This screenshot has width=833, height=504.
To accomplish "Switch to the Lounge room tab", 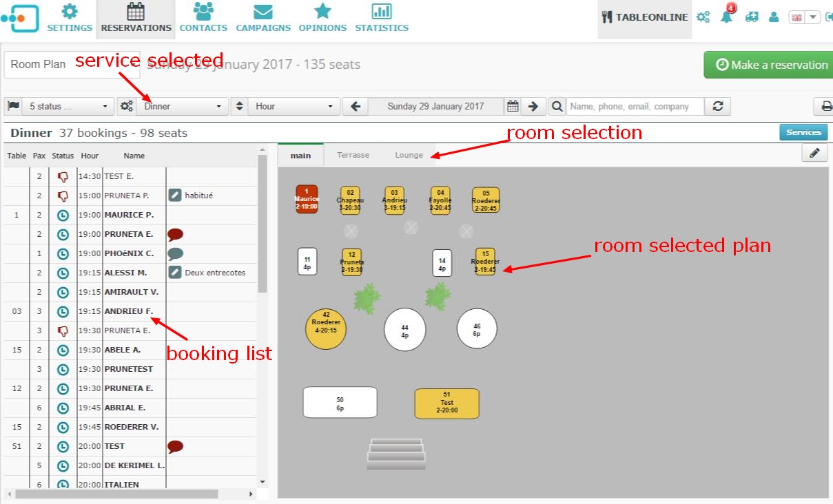I will click(x=409, y=155).
